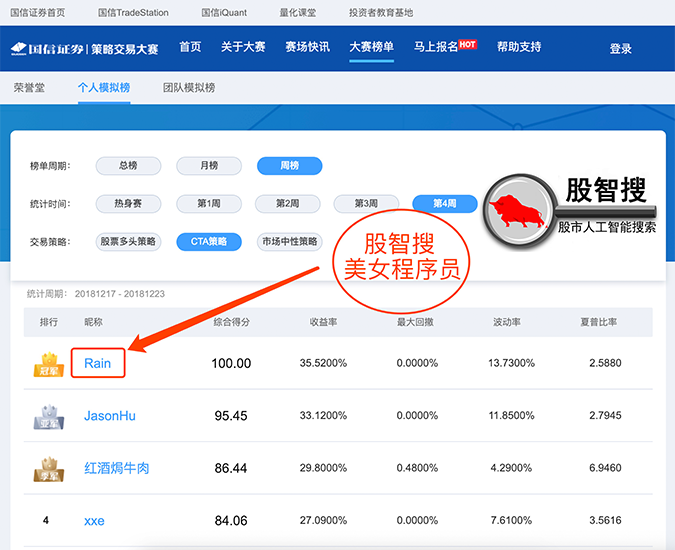Image resolution: width=675 pixels, height=550 pixels.
Task: Click 马上报名 in navigation
Action: 436,47
